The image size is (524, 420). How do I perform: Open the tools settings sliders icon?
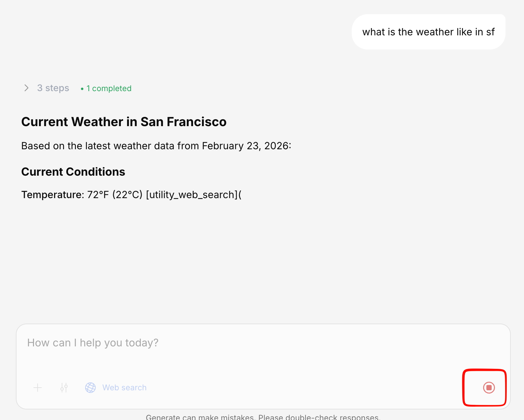(64, 387)
